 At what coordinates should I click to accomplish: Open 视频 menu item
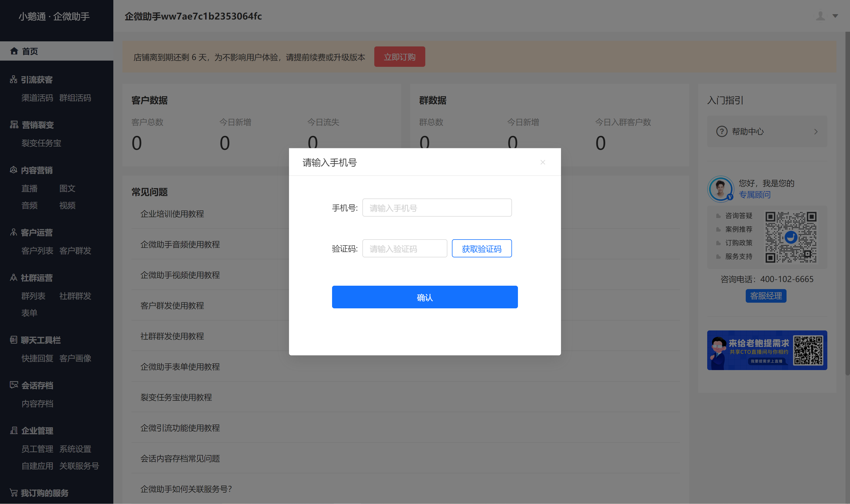pyautogui.click(x=67, y=206)
